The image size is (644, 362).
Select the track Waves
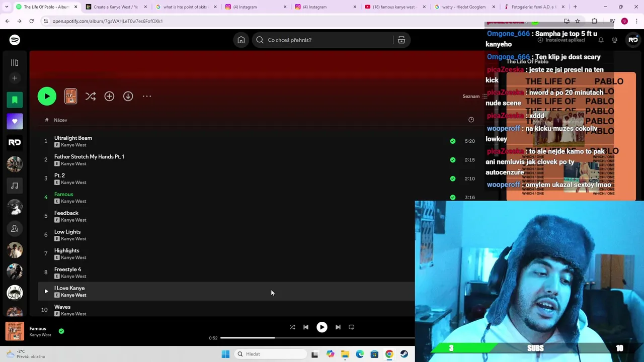[62, 307]
